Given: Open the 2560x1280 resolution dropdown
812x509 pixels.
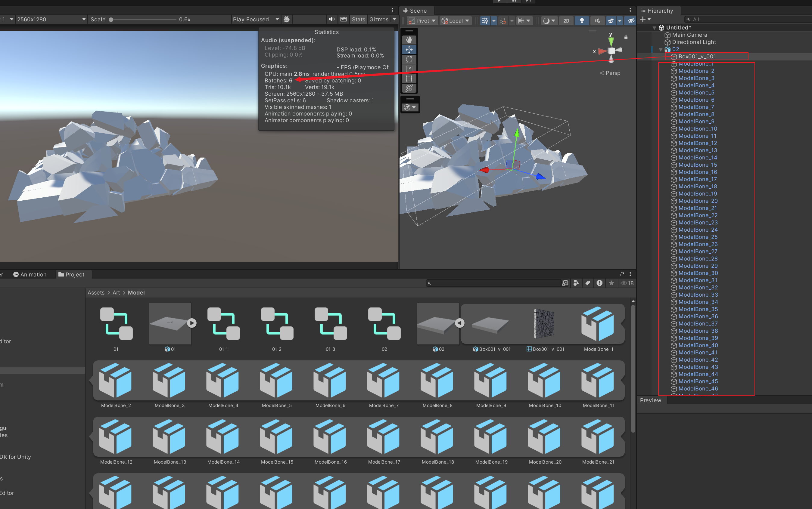Looking at the screenshot, I should pyautogui.click(x=51, y=19).
